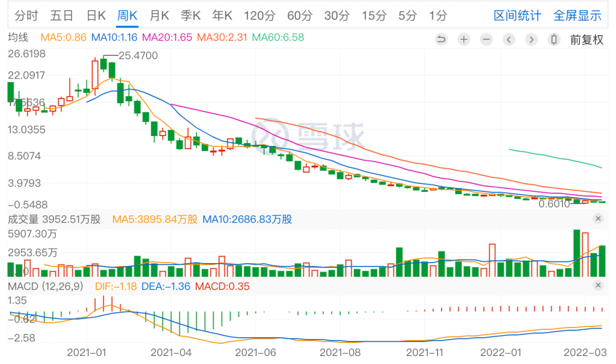Click the 25.4700 high price label
The height and width of the screenshot is (364, 616).
pyautogui.click(x=138, y=56)
